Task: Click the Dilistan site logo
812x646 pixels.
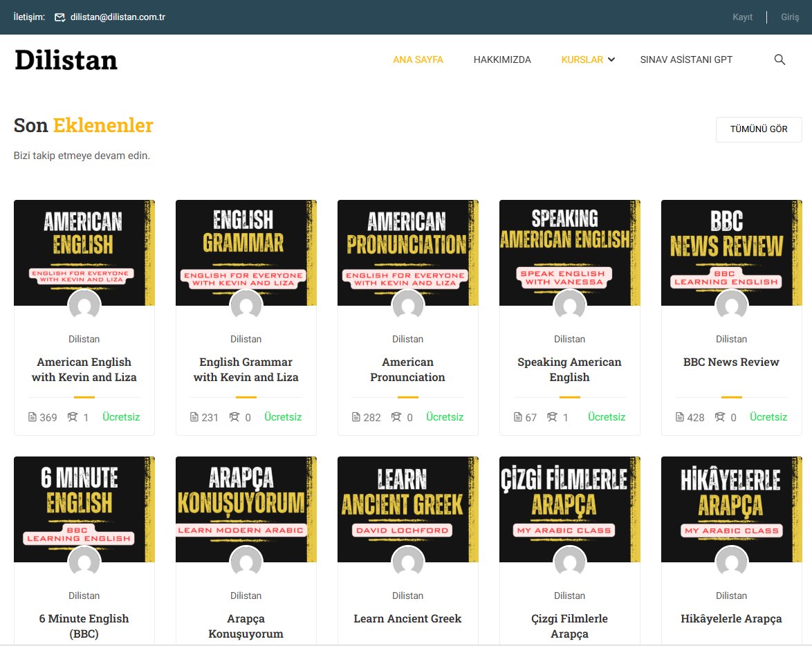Action: pos(66,60)
